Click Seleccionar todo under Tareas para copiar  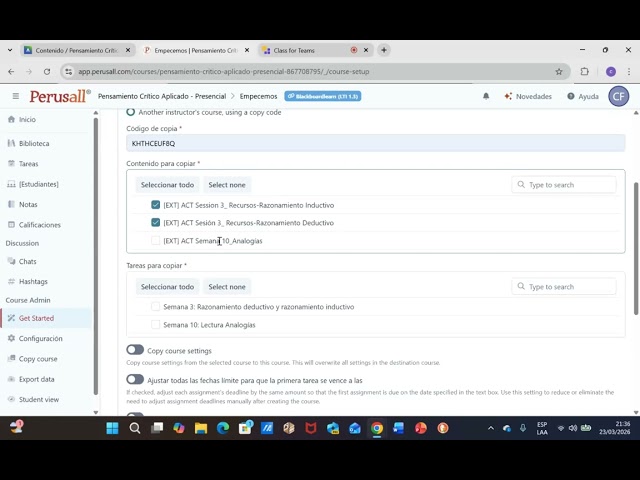coord(167,287)
